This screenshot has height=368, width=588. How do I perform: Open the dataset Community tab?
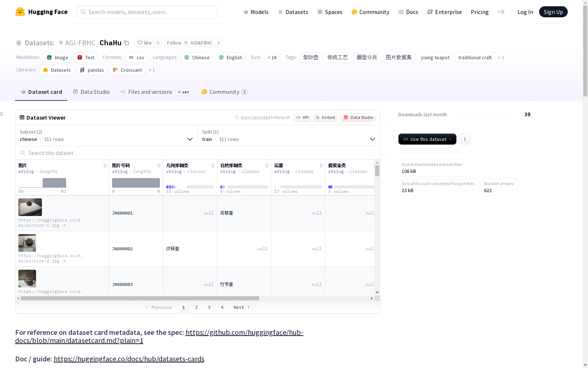coord(225,92)
